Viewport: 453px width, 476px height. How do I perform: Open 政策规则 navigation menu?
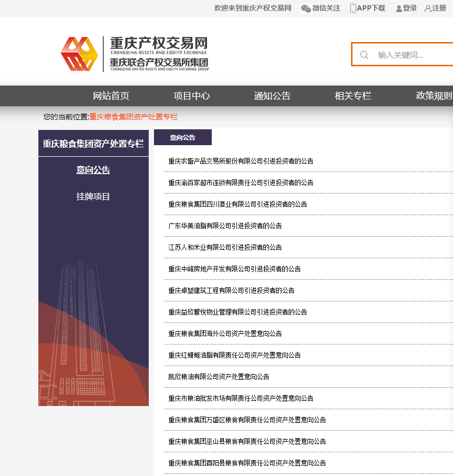[x=434, y=96]
